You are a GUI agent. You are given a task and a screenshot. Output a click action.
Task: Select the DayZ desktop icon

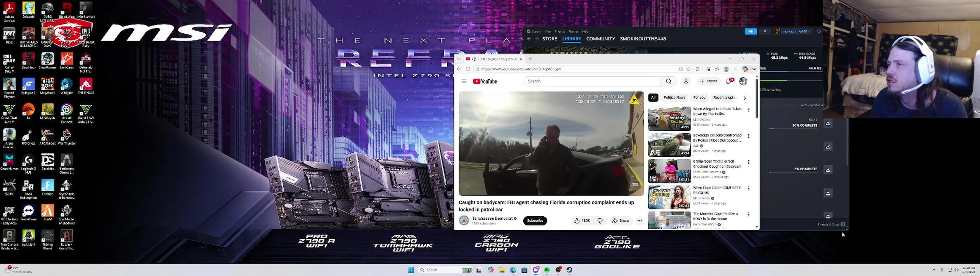(x=9, y=36)
